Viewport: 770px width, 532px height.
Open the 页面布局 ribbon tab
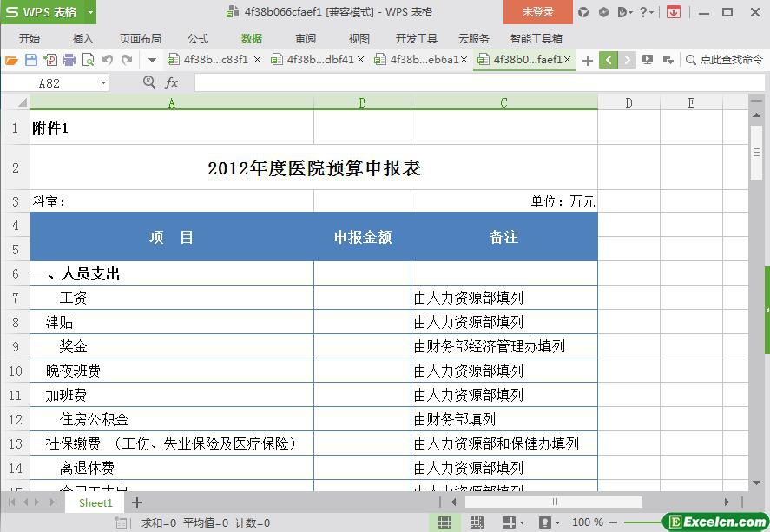(140, 39)
